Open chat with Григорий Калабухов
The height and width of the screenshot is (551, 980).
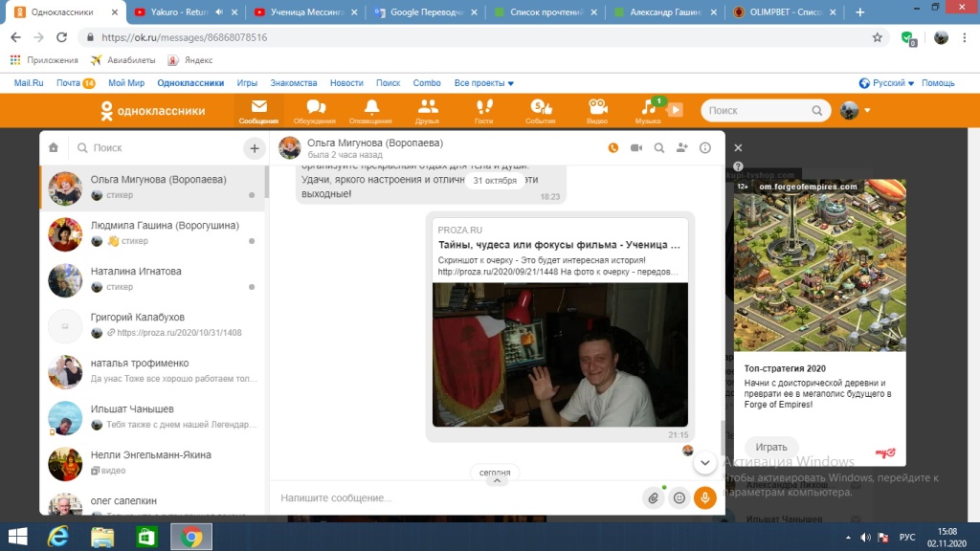(x=152, y=325)
